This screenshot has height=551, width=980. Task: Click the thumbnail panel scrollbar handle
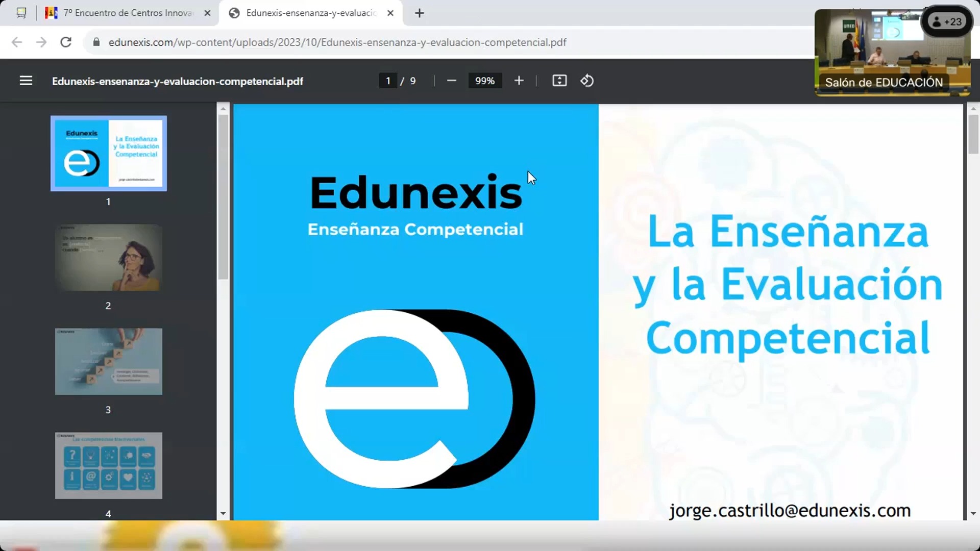(x=223, y=197)
